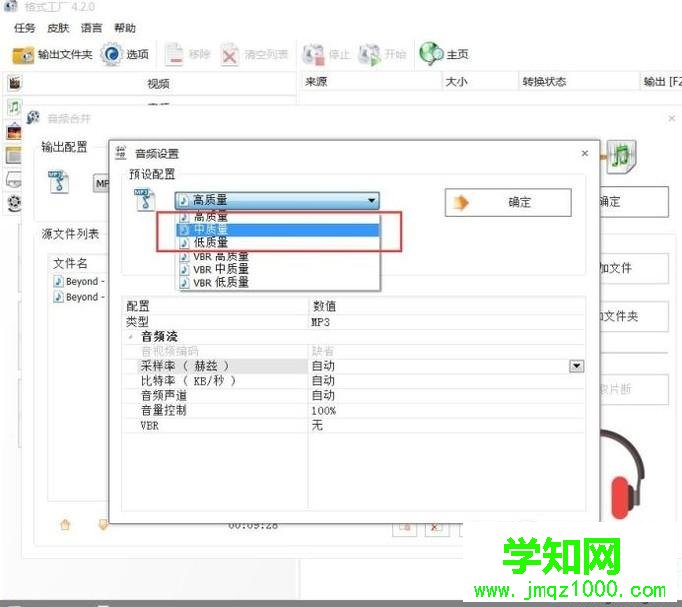682x607 pixels.
Task: Click the disc drive sidebar icon
Action: pos(14,179)
